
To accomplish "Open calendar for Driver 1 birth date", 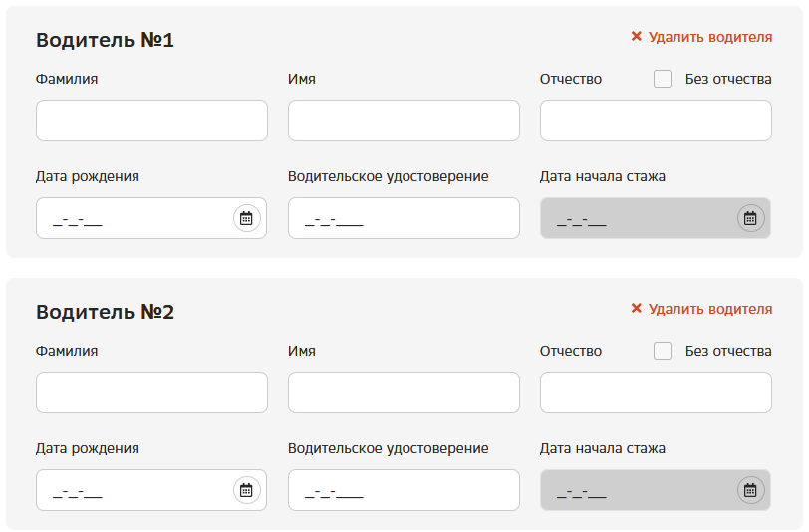I will click(246, 218).
